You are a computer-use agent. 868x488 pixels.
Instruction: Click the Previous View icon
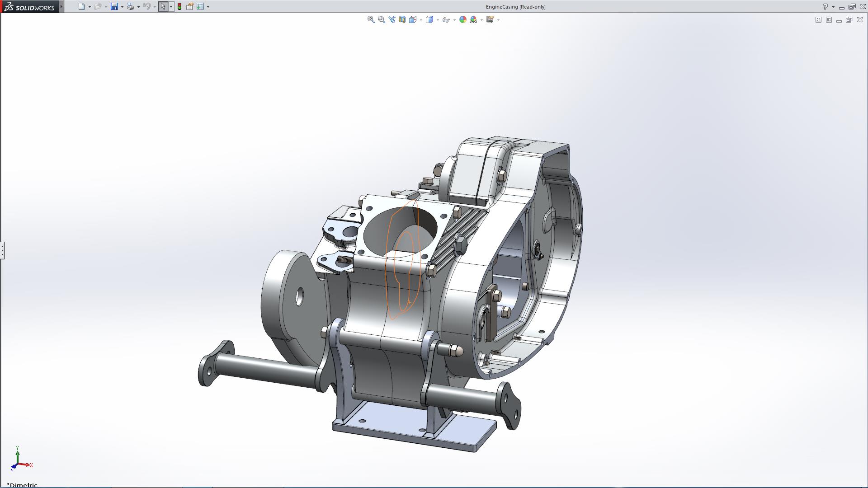click(x=392, y=19)
